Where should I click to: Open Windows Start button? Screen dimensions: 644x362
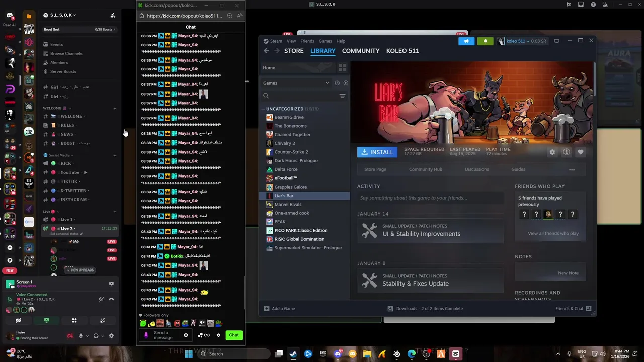(x=189, y=354)
